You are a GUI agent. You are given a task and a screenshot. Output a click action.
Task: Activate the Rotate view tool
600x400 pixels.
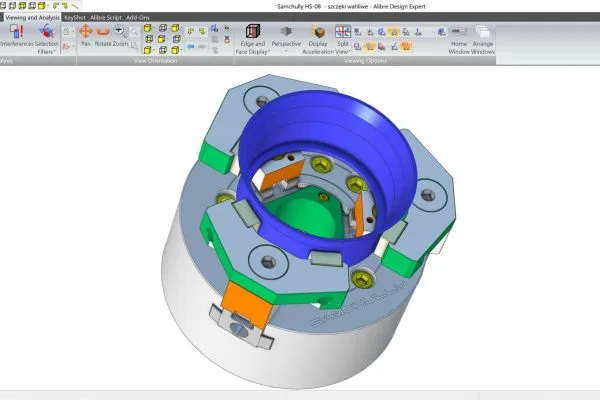tap(103, 35)
